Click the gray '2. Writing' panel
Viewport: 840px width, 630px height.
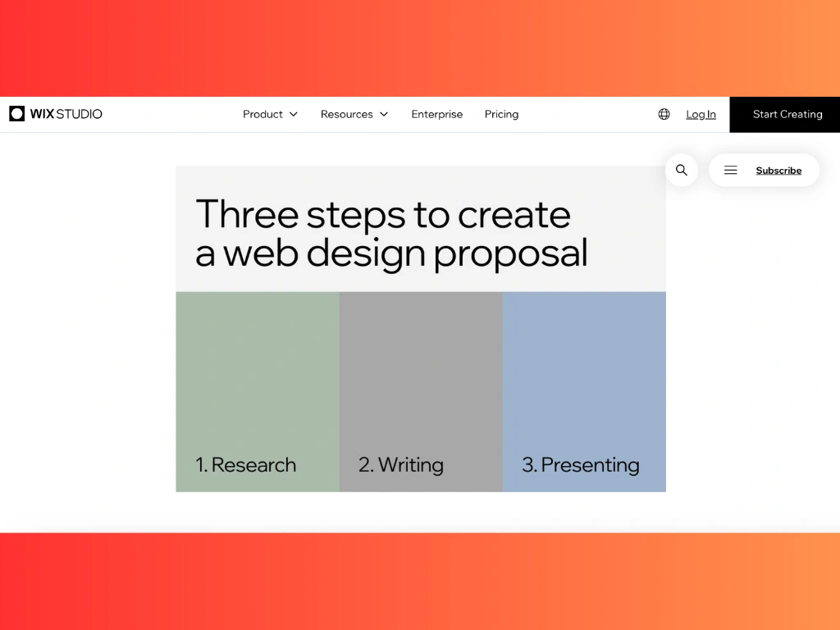pos(421,391)
